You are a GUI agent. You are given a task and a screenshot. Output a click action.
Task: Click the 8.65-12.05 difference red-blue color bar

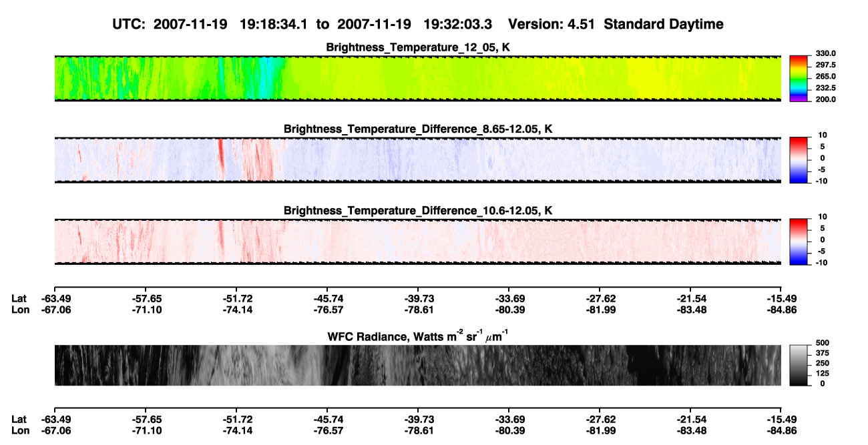[x=800, y=159]
